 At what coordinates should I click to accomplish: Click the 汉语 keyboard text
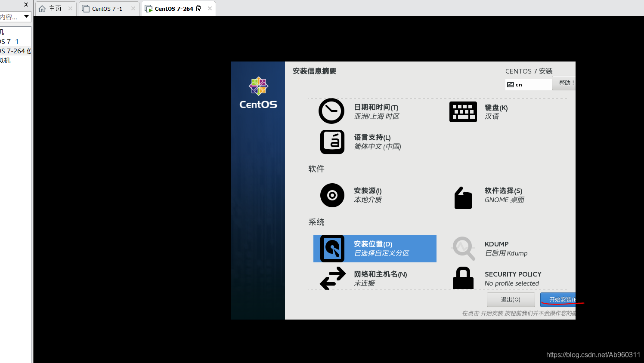[492, 117]
